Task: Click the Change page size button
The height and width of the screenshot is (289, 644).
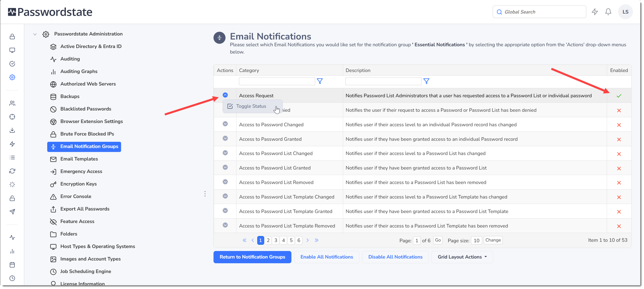Action: click(493, 240)
